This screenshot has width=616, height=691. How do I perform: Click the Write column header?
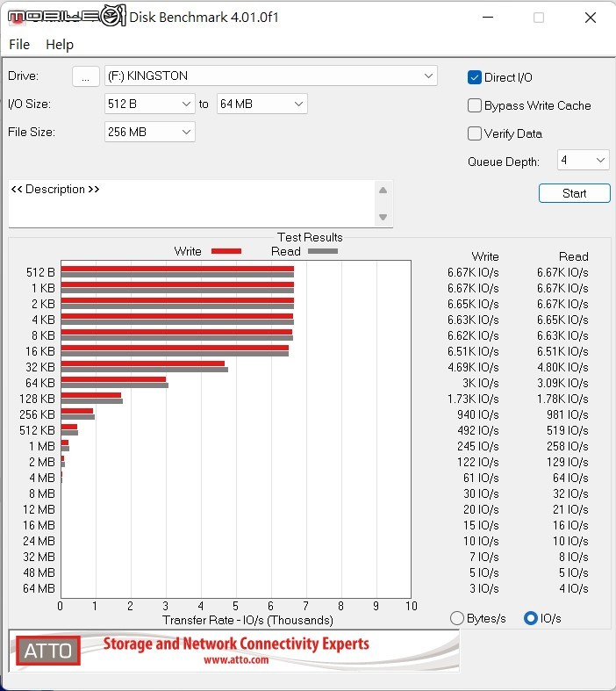[x=485, y=256]
